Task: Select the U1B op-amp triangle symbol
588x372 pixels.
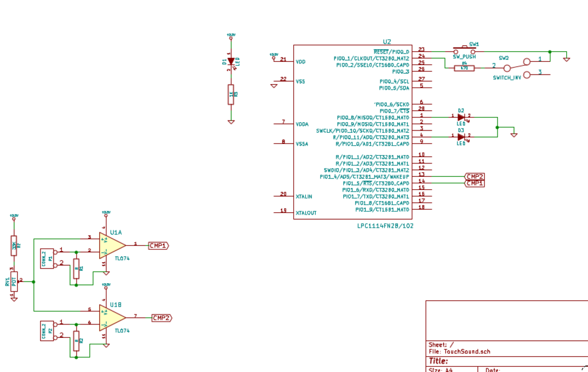Action: [x=112, y=318]
